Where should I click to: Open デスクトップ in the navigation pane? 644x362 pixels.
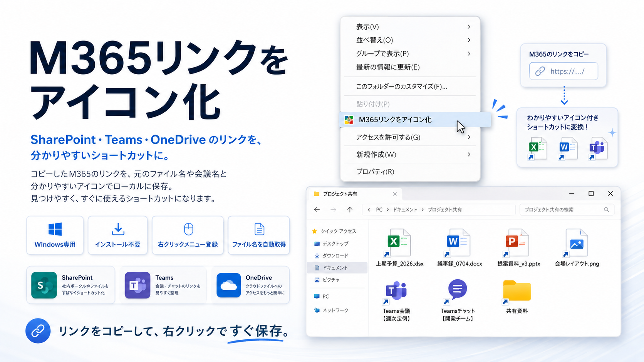(x=331, y=244)
